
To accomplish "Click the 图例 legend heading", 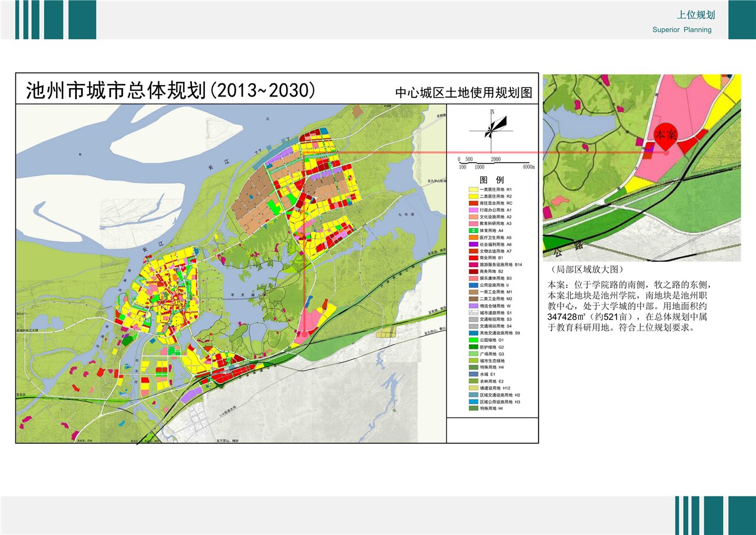I will 491,180.
